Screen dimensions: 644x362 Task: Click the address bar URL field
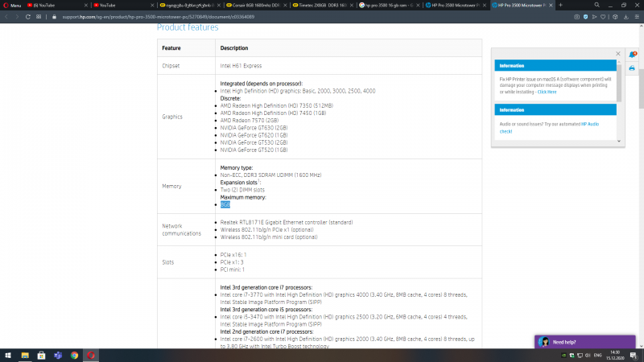point(201,16)
